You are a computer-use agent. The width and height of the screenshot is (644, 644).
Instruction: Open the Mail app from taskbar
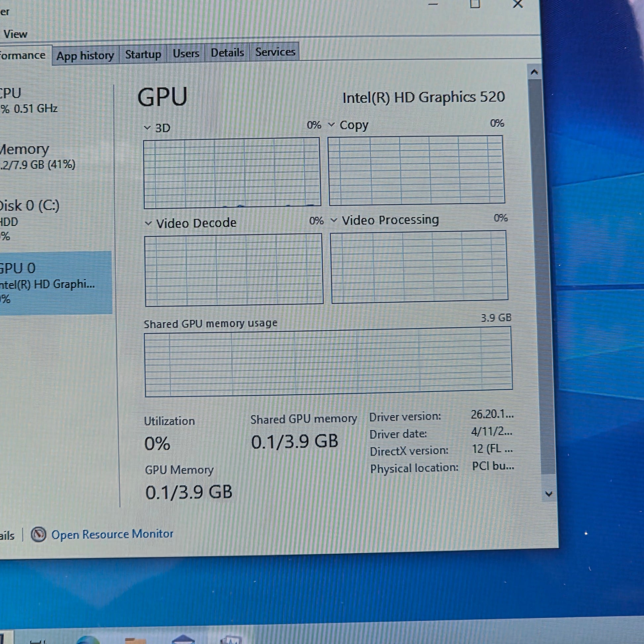pyautogui.click(x=183, y=640)
